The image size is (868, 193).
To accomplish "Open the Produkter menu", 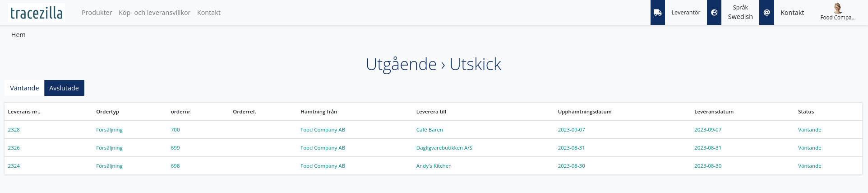I will tap(97, 13).
